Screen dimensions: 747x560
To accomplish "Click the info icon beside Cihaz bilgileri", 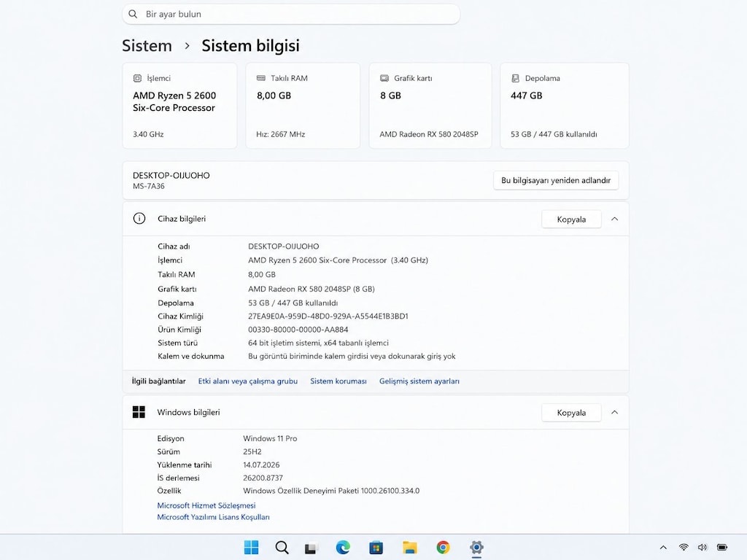I will [x=139, y=219].
